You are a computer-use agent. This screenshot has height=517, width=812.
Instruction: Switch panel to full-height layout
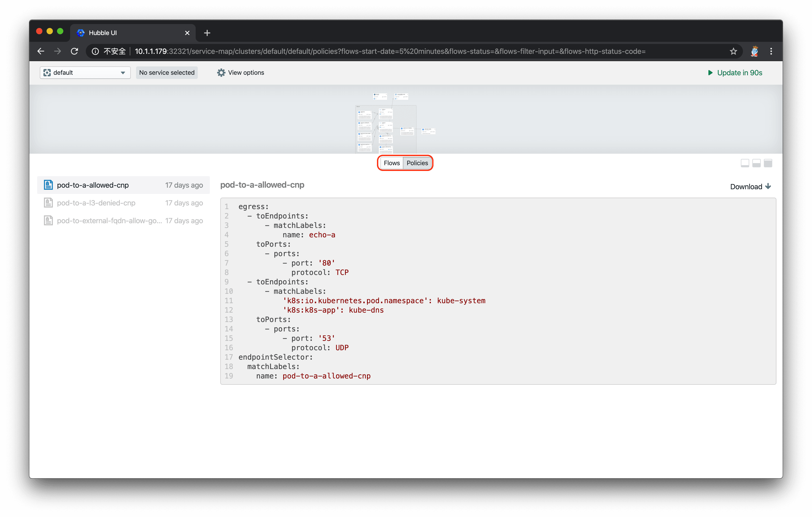(768, 163)
